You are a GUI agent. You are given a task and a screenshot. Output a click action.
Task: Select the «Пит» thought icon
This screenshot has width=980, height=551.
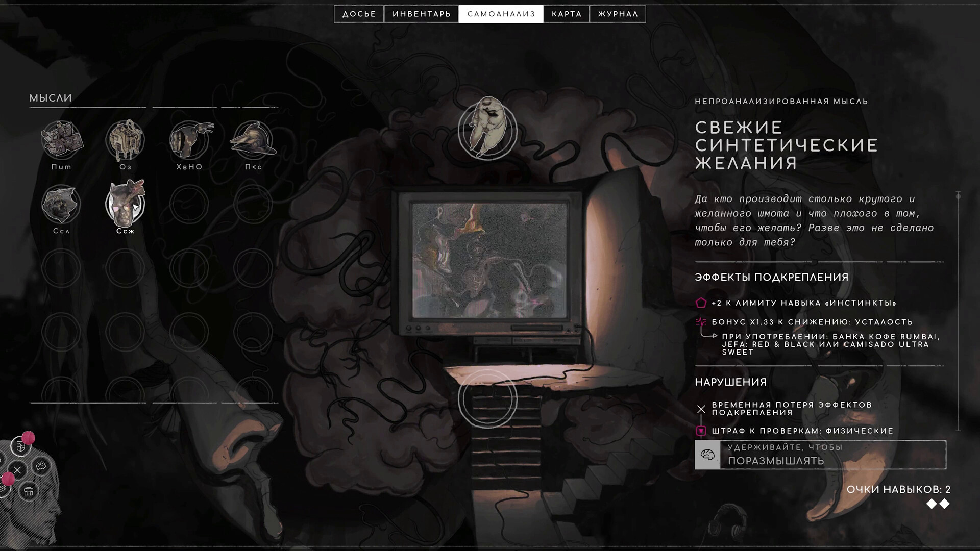pyautogui.click(x=61, y=140)
